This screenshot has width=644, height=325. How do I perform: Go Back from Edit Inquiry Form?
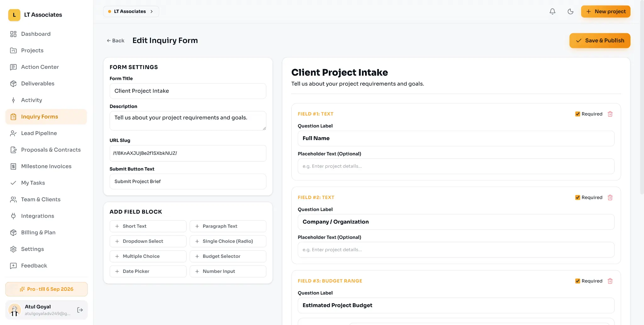[115, 41]
